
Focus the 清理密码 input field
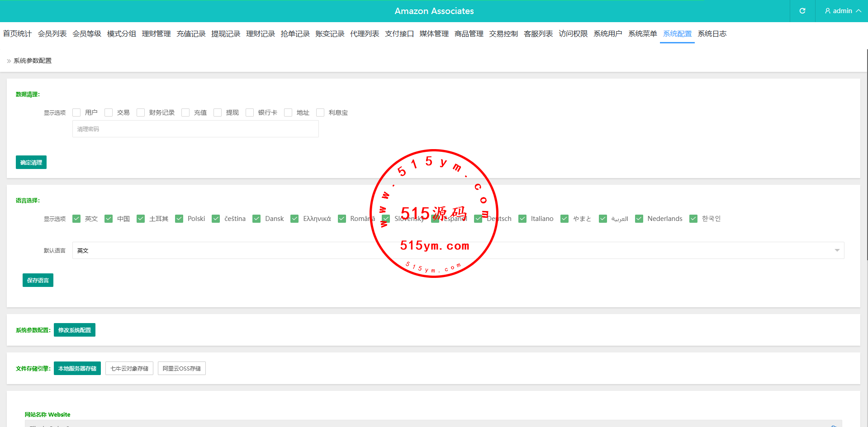point(195,129)
